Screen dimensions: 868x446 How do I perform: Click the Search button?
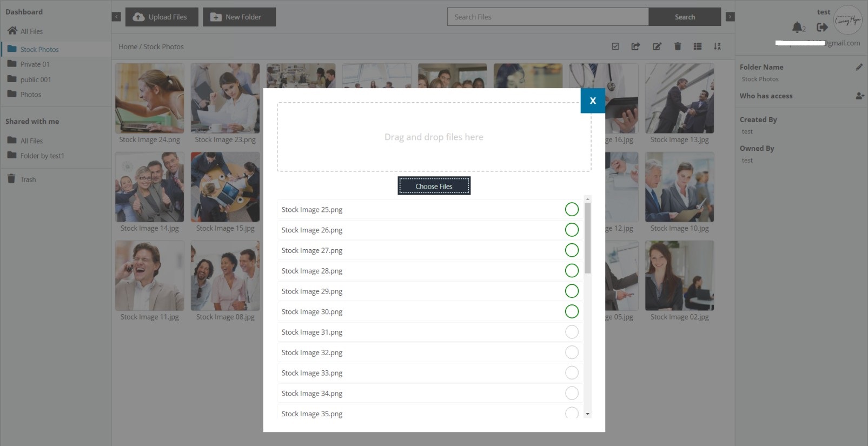(685, 17)
